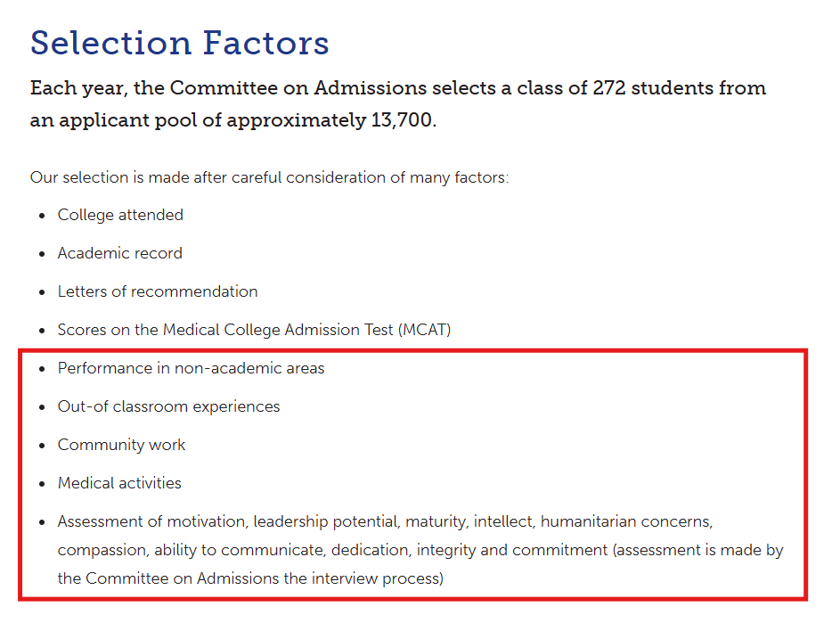Click 'Performance in non-academic areas' item
This screenshot has height=623, width=840.
(x=192, y=368)
